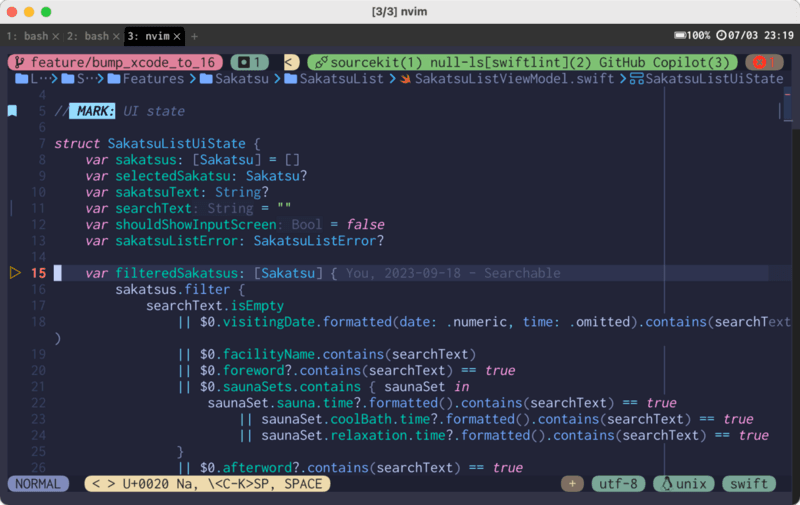Image resolution: width=800 pixels, height=505 pixels.
Task: Click the Features folder icon in breadcrumb
Action: coord(114,79)
